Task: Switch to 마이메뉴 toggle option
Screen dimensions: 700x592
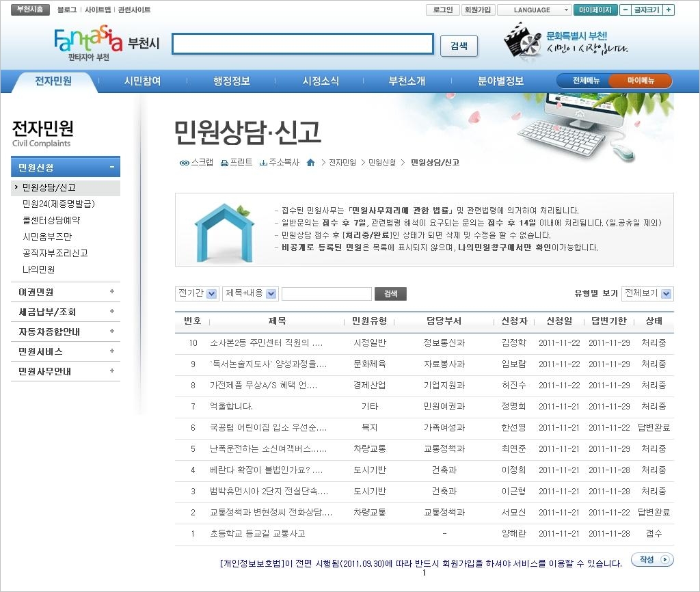Action: (x=641, y=81)
